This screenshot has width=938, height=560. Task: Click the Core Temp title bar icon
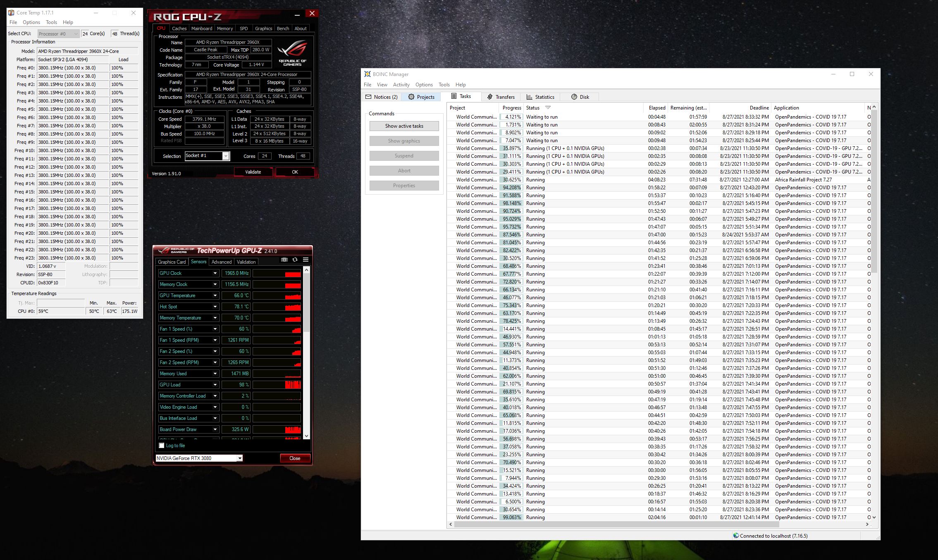click(11, 13)
